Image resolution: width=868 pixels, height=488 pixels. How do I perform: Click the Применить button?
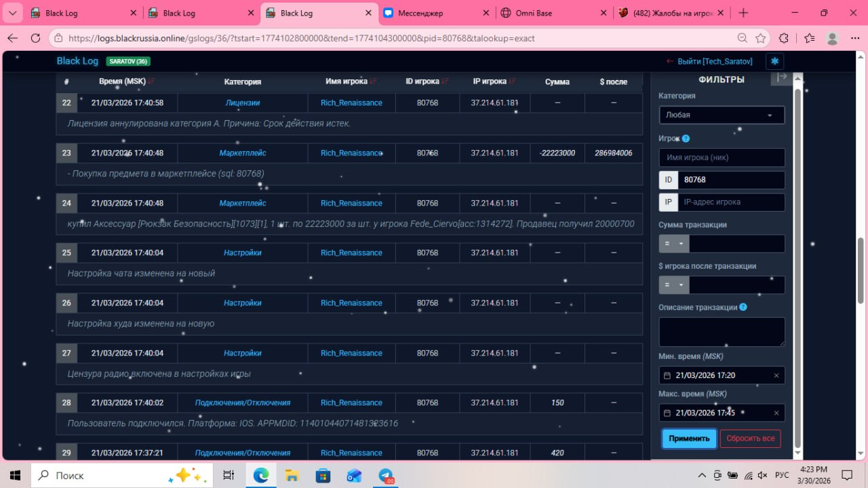pyautogui.click(x=689, y=438)
